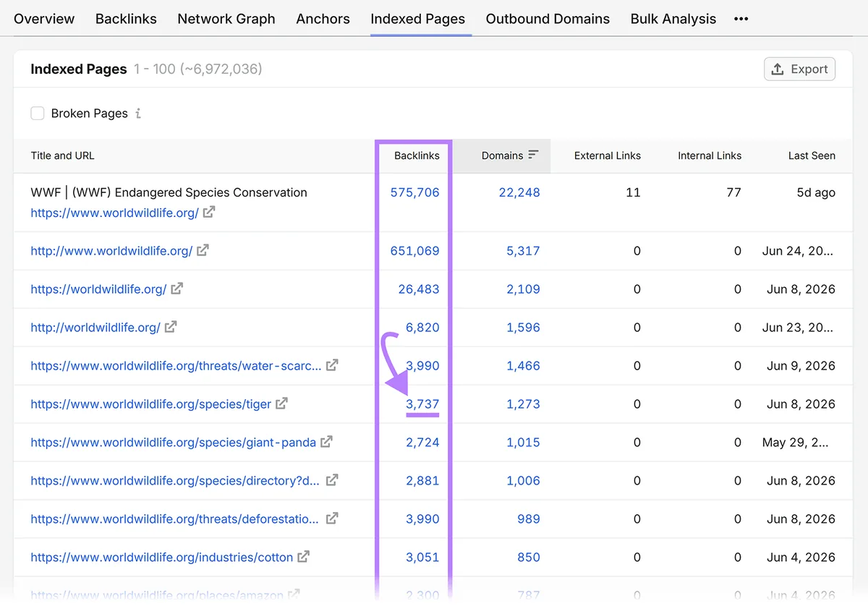Click domains count 22,248
The width and height of the screenshot is (868, 606).
point(519,192)
